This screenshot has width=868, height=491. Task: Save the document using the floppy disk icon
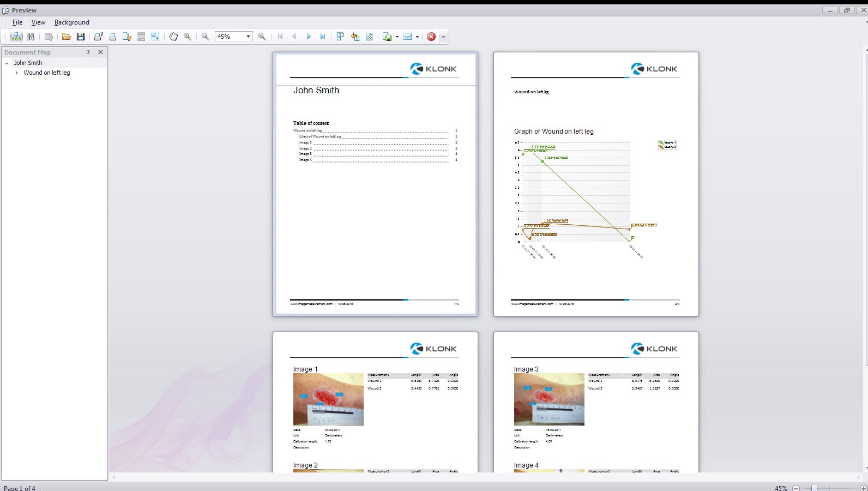[x=81, y=37]
